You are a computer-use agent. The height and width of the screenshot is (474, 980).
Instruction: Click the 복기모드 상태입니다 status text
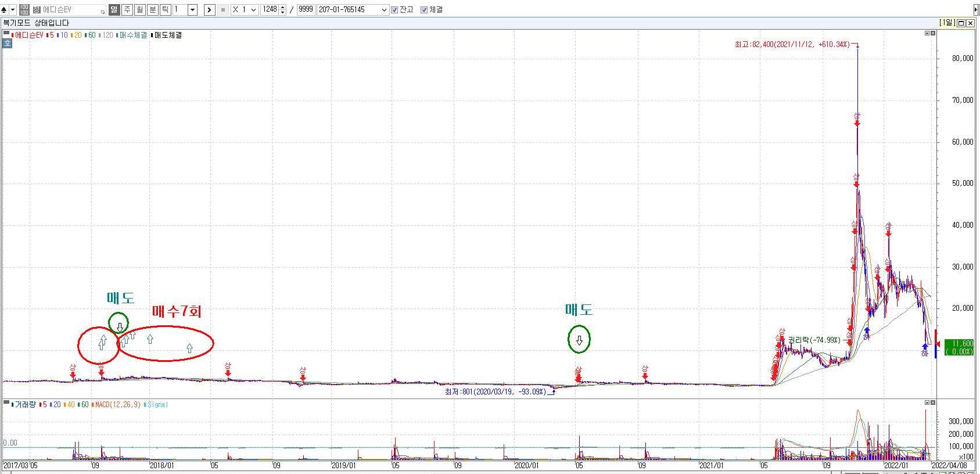pos(36,23)
